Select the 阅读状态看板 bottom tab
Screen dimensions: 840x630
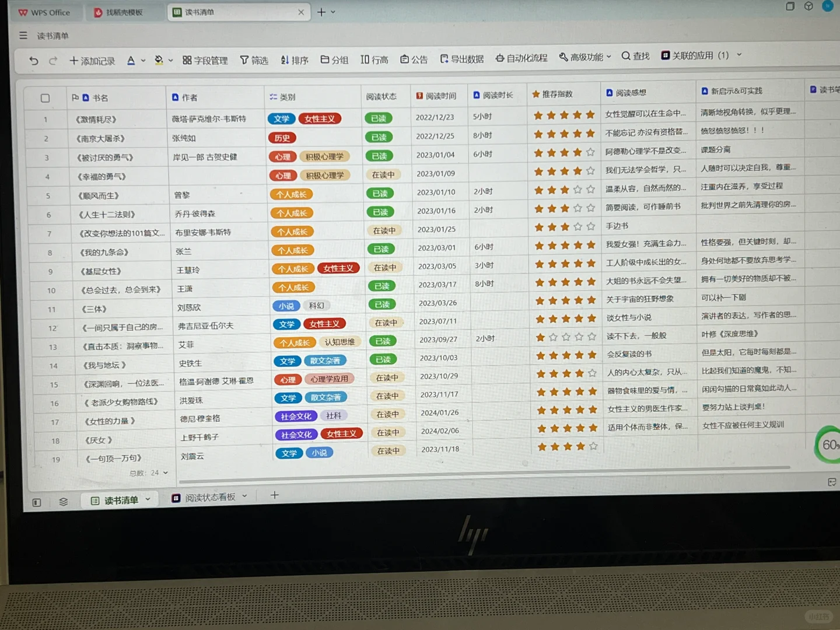(204, 498)
